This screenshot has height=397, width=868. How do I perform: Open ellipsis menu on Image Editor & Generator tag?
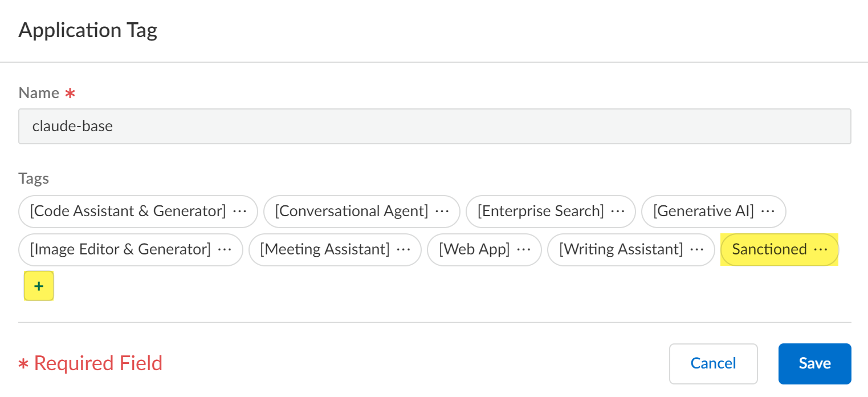(x=225, y=250)
